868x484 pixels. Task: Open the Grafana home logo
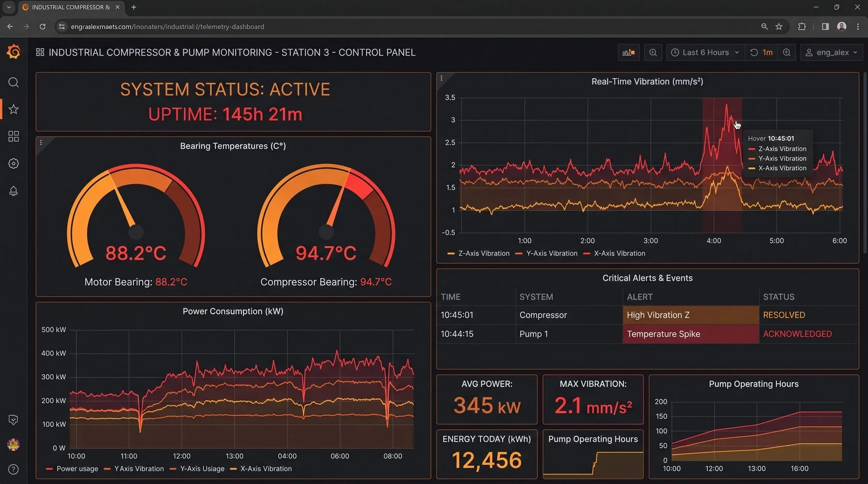tap(13, 52)
